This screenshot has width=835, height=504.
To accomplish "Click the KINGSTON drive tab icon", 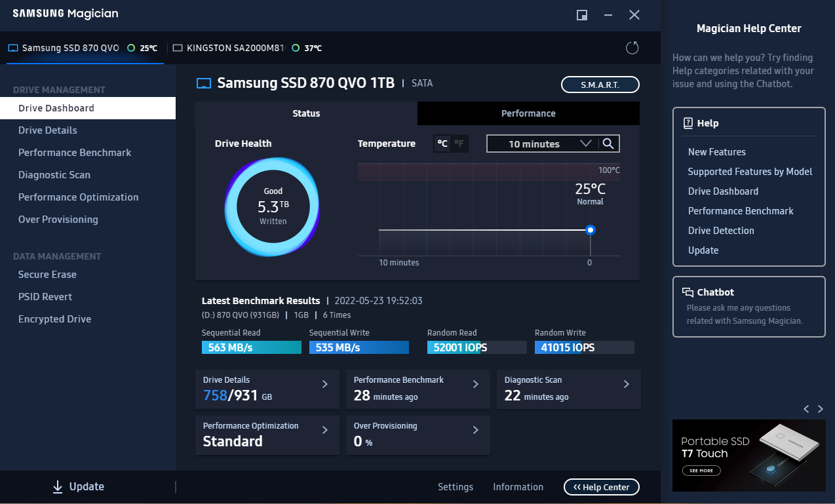I will 178,48.
